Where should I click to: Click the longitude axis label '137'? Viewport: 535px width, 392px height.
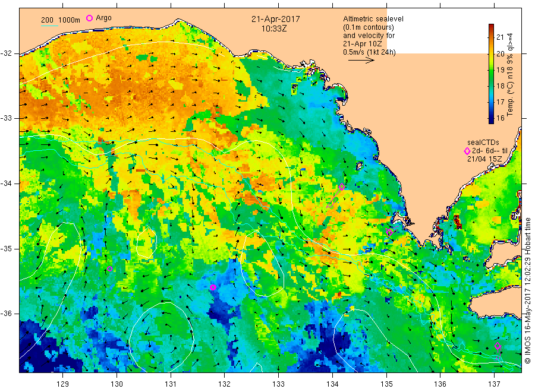[x=494, y=384]
